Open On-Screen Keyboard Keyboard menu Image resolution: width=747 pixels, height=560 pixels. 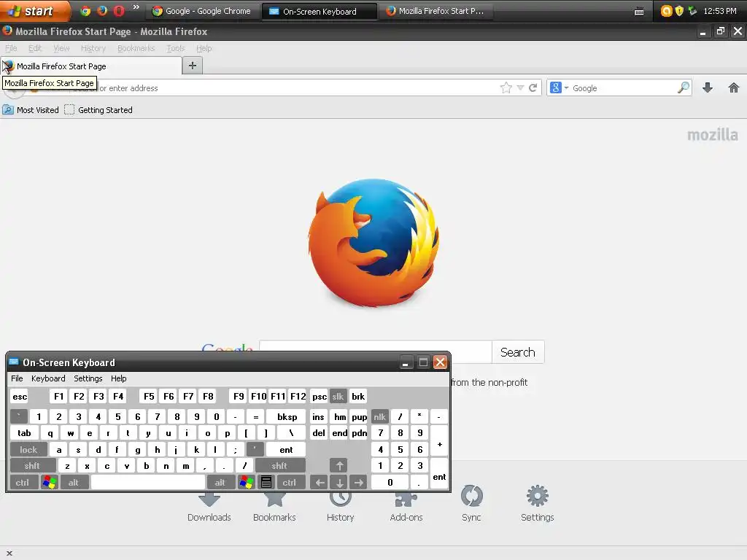[48, 378]
